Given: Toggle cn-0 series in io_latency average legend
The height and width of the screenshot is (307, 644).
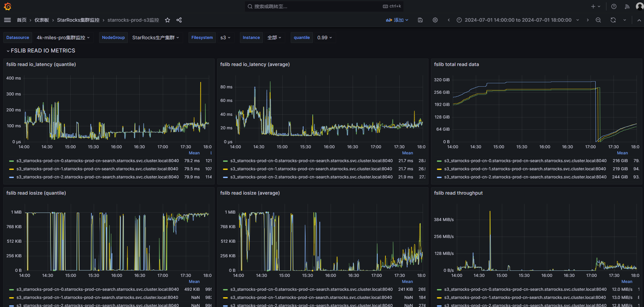Looking at the screenshot, I should (x=311, y=161).
